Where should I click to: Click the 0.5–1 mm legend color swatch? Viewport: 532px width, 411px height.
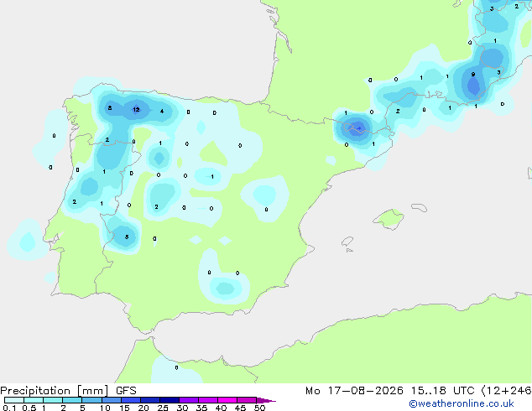(34, 400)
